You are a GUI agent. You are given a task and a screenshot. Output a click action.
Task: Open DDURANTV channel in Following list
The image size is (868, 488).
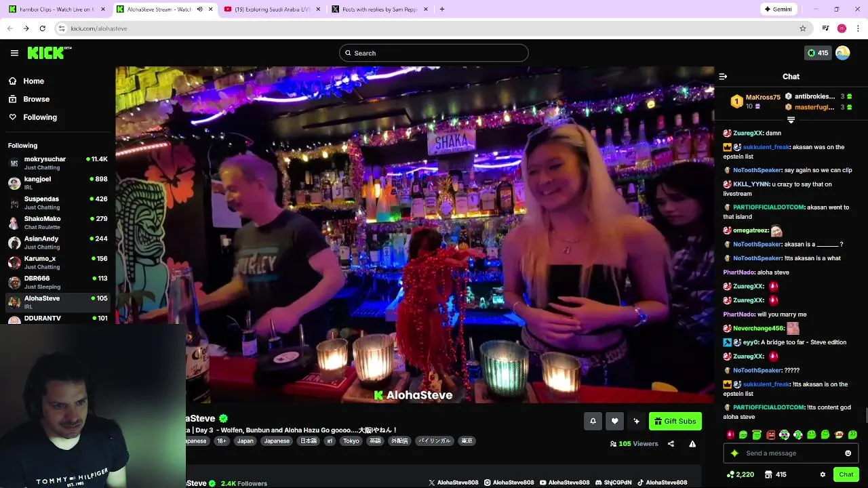[58, 318]
